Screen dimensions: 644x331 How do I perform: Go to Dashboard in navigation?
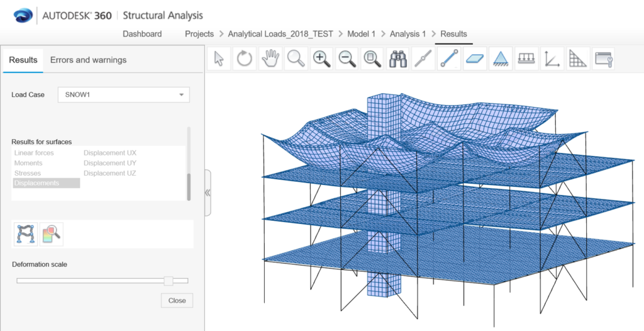click(x=142, y=34)
